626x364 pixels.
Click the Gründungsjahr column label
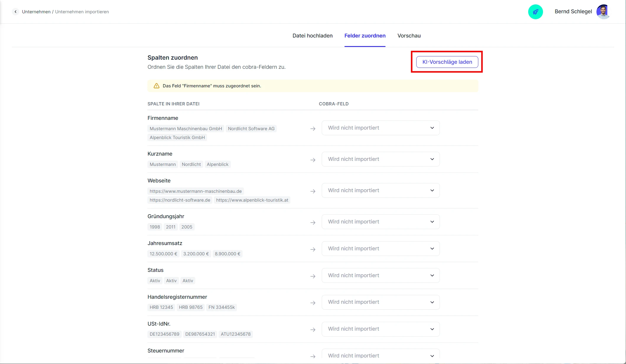click(x=166, y=216)
